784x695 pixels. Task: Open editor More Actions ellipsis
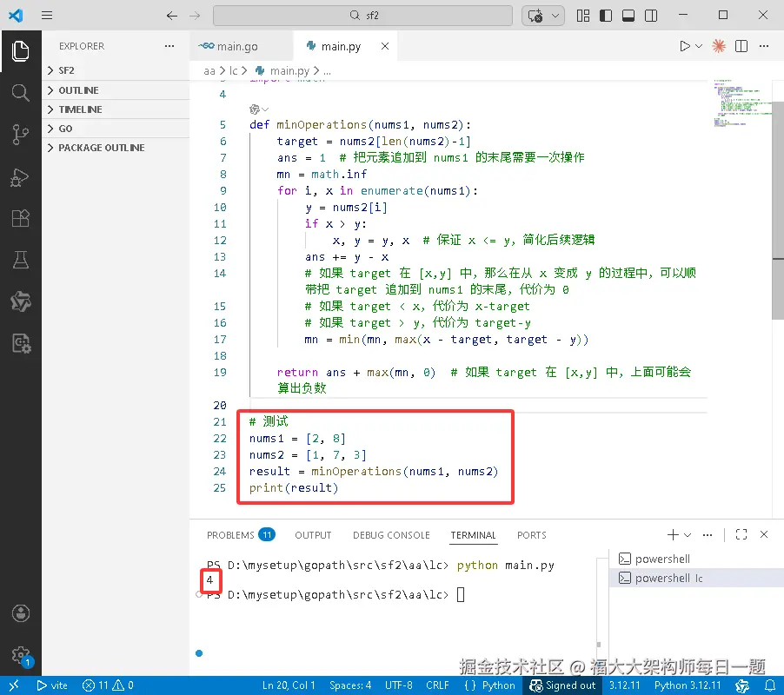click(x=764, y=46)
